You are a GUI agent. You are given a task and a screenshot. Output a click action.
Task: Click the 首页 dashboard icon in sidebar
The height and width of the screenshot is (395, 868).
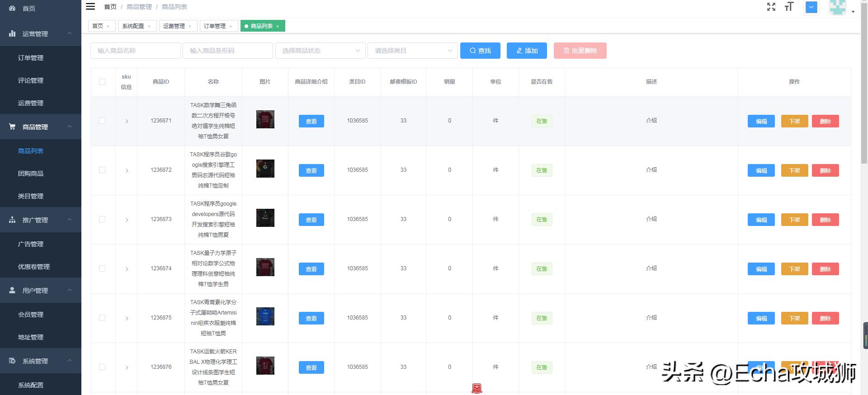pyautogui.click(x=12, y=9)
